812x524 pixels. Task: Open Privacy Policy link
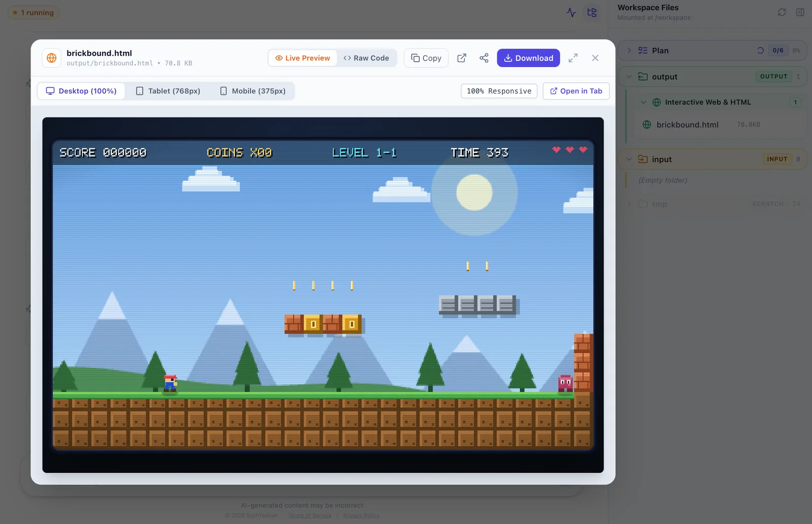tap(361, 515)
